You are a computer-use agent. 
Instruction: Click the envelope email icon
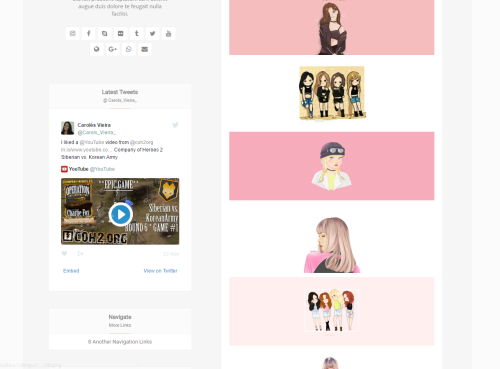coord(145,49)
